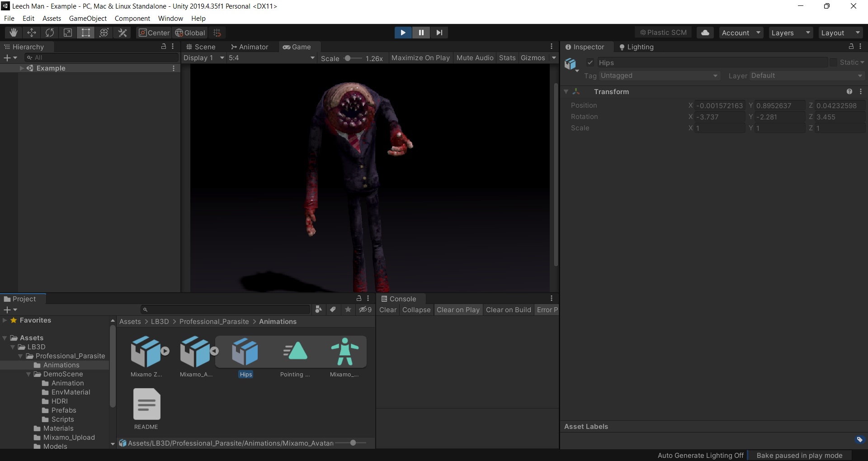868x461 pixels.
Task: Click Clear in the Console
Action: (387, 310)
